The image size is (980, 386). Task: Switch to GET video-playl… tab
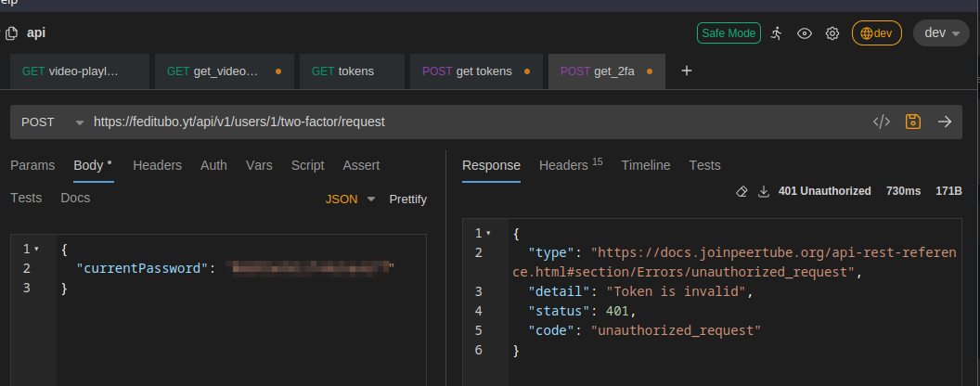click(x=80, y=71)
